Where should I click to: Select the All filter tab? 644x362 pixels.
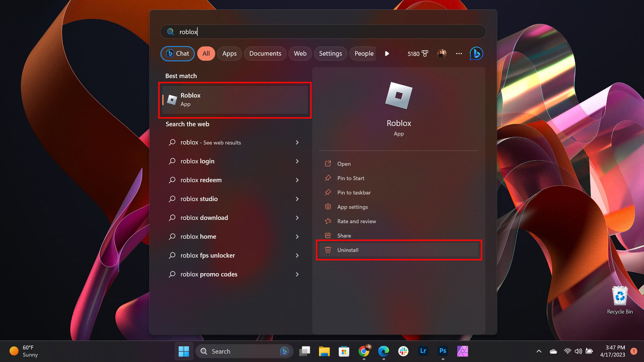[x=205, y=54]
